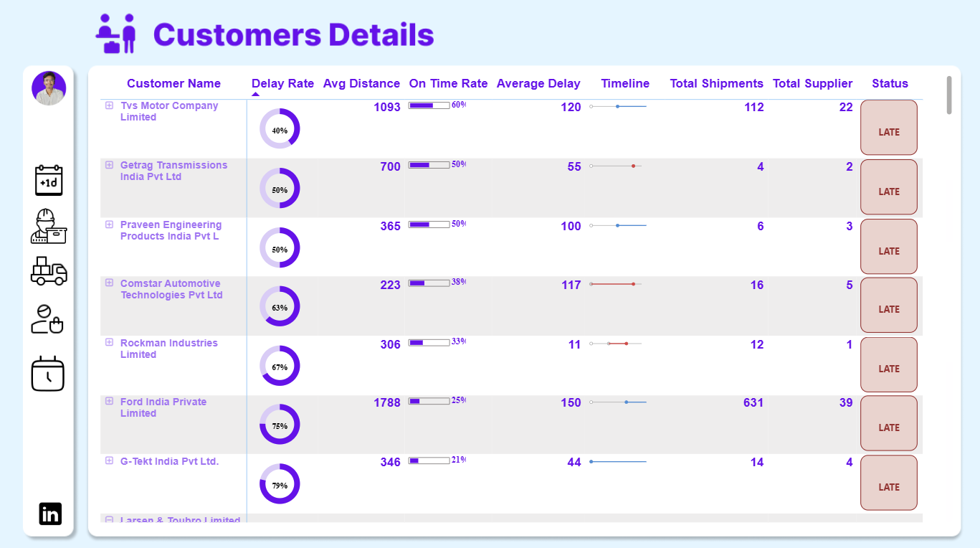This screenshot has height=548, width=980.
Task: Sort by the Delay Rate column header
Action: [x=282, y=84]
